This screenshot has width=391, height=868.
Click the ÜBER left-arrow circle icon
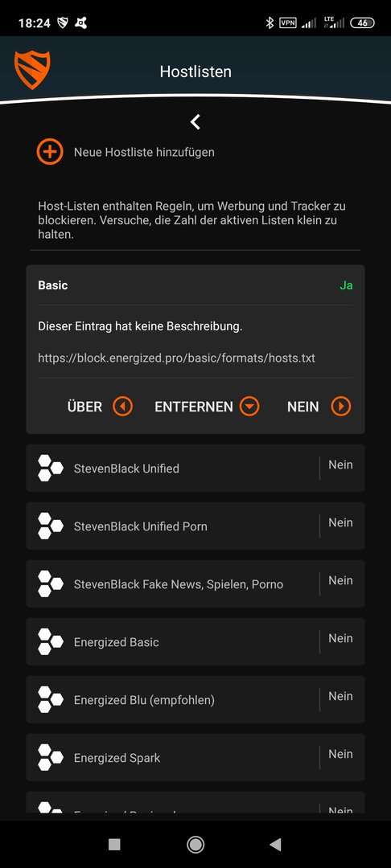click(x=123, y=407)
